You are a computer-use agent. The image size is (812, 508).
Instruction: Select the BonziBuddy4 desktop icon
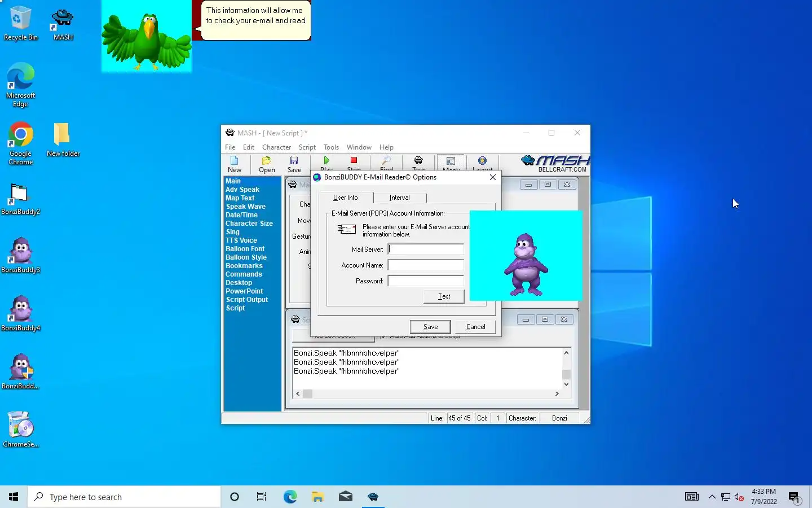coord(21,313)
